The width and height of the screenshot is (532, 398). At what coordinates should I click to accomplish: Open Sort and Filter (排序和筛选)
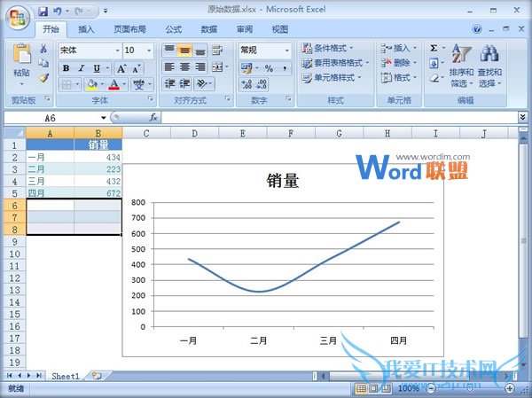tap(461, 66)
